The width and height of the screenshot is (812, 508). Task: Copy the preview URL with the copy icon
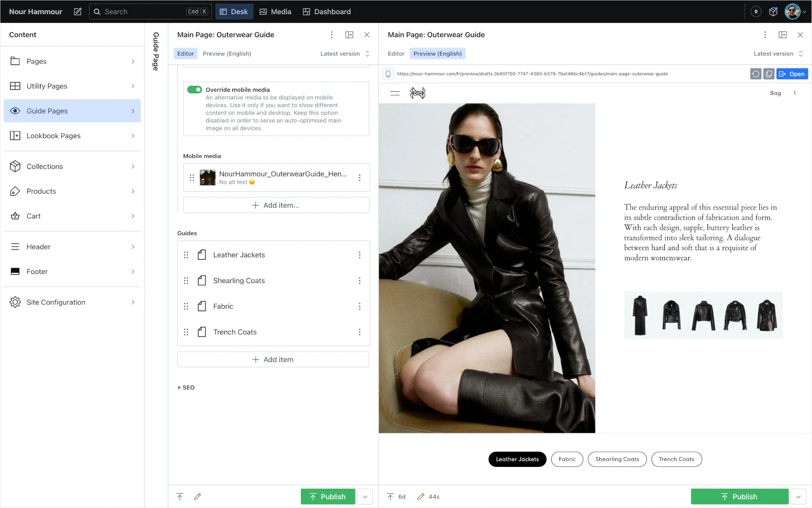[x=769, y=74]
